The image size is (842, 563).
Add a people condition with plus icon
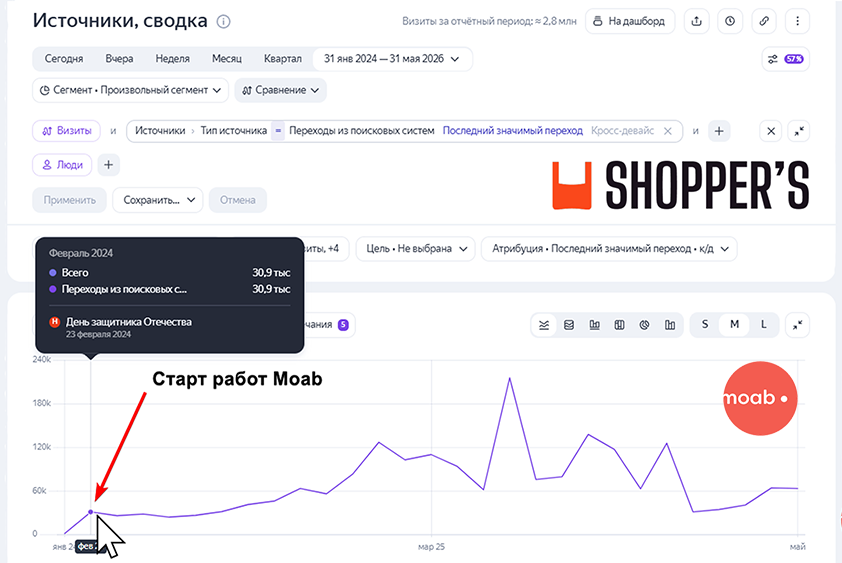click(x=108, y=165)
